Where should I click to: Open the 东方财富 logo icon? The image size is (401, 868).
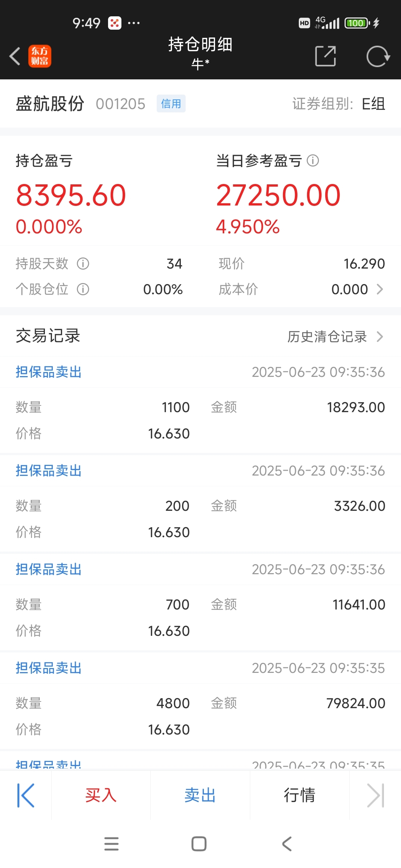[40, 56]
